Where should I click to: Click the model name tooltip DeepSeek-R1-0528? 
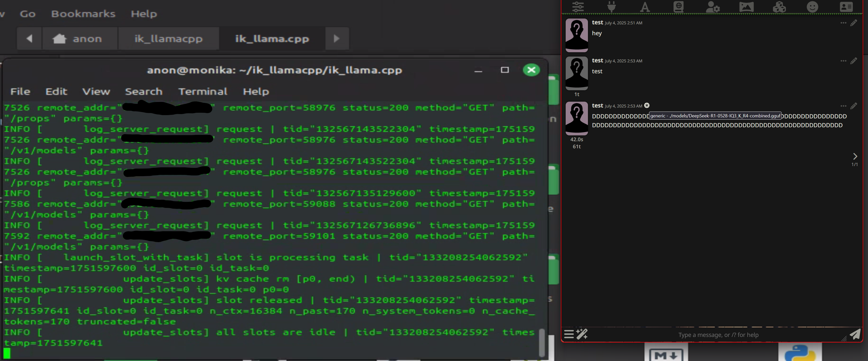coord(715,116)
